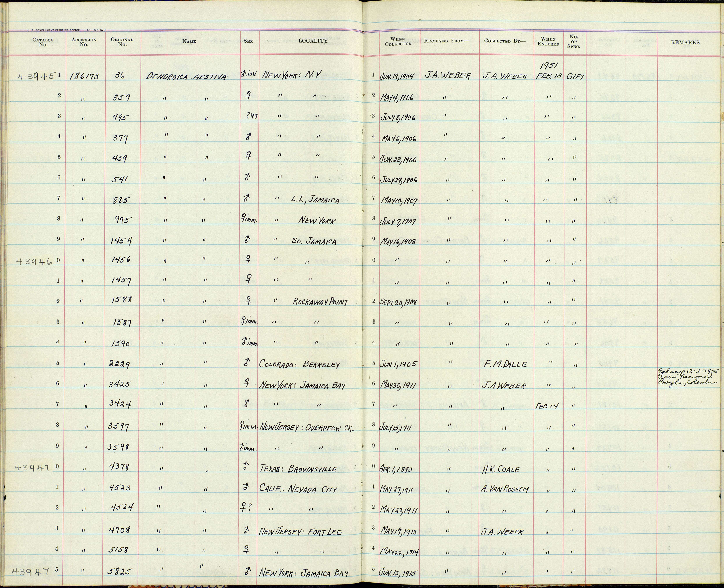Click the 'Remarks' column header
The height and width of the screenshot is (588, 724).
[685, 42]
